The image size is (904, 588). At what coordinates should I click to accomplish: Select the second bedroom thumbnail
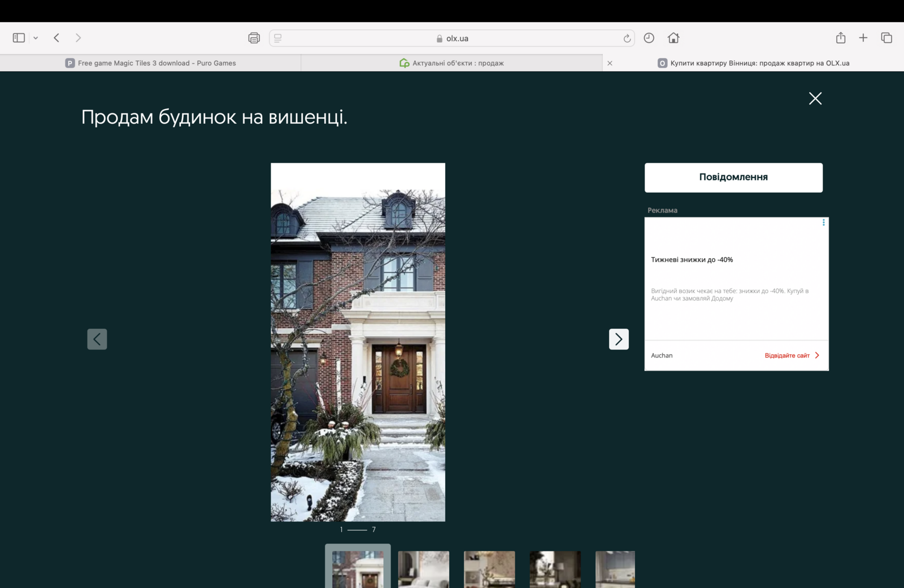423,569
